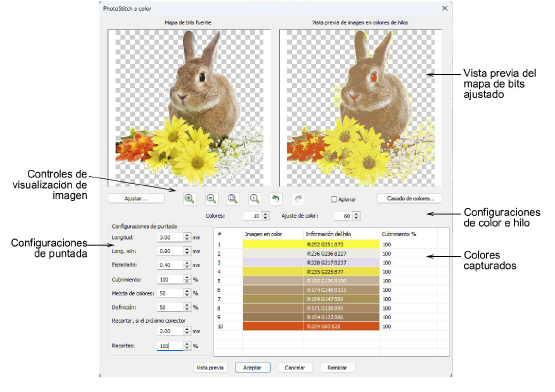Click the Definición stepper arrows
Screen dimensions: 555x392
pyautogui.click(x=187, y=307)
